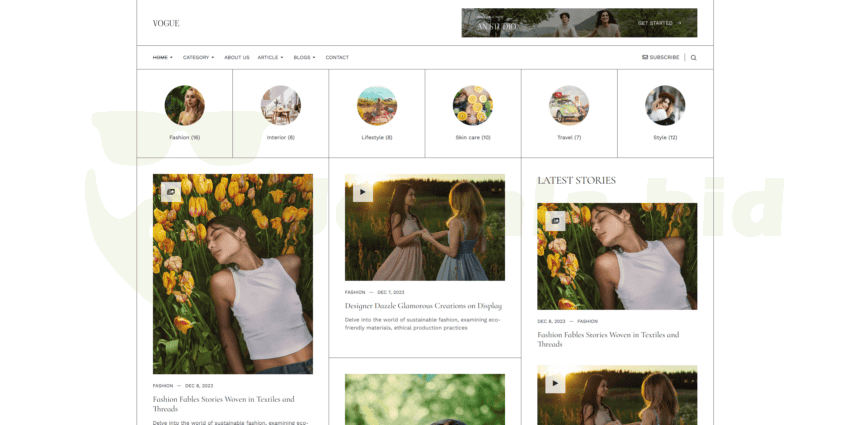Viewport: 850px width, 425px height.
Task: Click play icon on second Latest Stories item
Action: click(555, 382)
